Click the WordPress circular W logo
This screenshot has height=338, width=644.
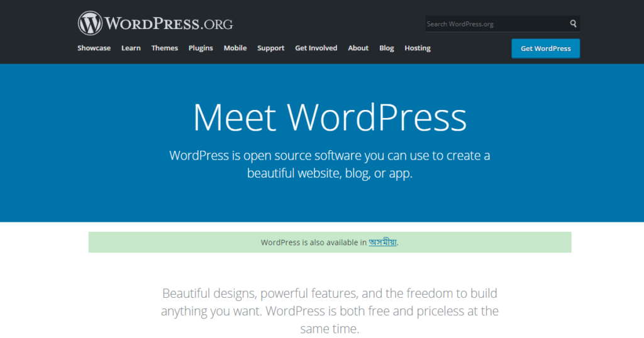[90, 24]
